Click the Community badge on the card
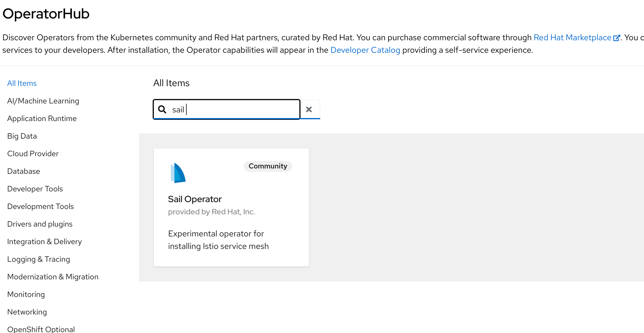The width and height of the screenshot is (644, 333). tap(268, 166)
